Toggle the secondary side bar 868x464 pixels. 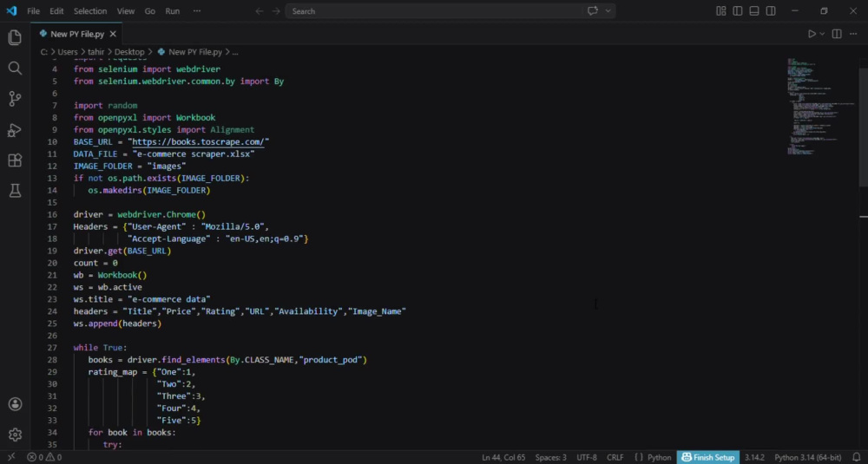pos(771,11)
